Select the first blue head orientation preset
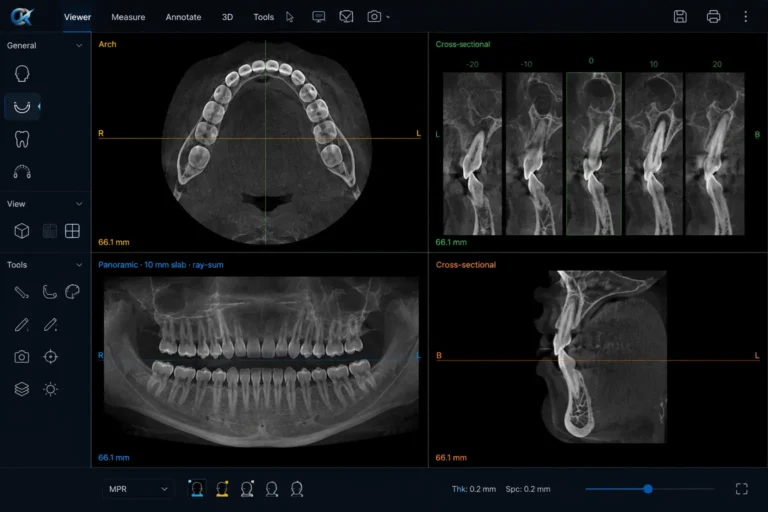 (197, 489)
